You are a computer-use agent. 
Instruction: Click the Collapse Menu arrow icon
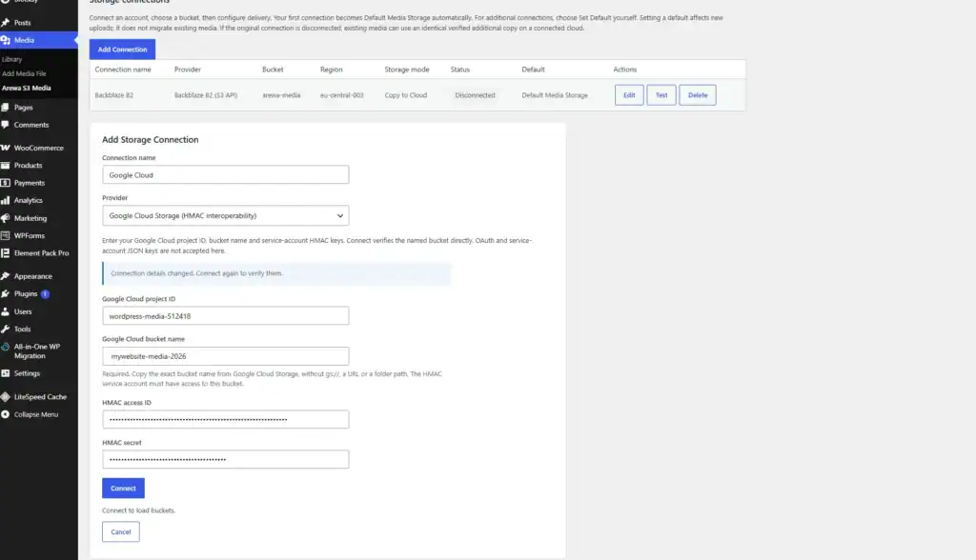pyautogui.click(x=6, y=414)
